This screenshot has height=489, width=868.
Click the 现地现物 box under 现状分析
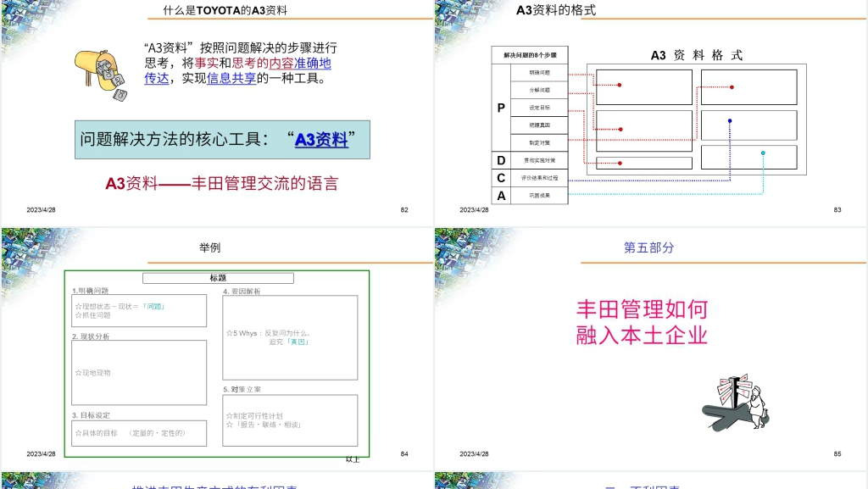coord(139,373)
